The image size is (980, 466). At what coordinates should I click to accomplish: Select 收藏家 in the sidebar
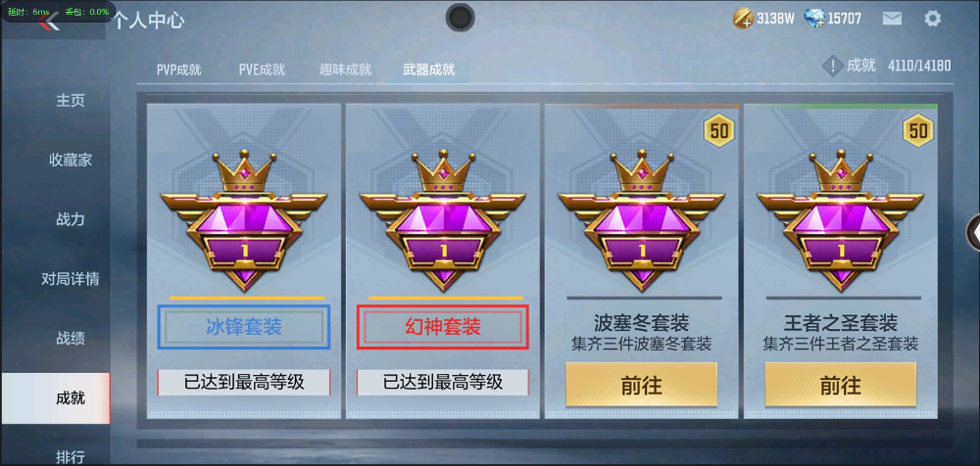tap(71, 160)
